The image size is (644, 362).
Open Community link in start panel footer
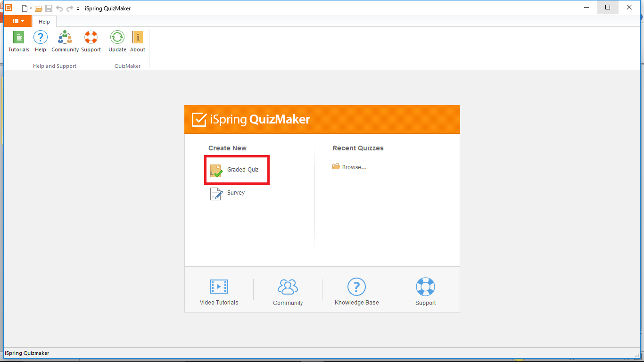click(288, 292)
